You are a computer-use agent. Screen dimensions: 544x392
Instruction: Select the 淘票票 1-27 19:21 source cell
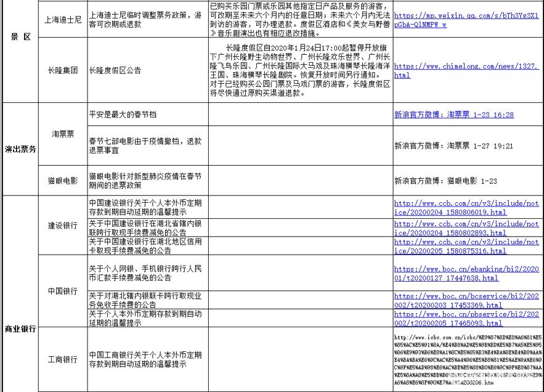453,146
